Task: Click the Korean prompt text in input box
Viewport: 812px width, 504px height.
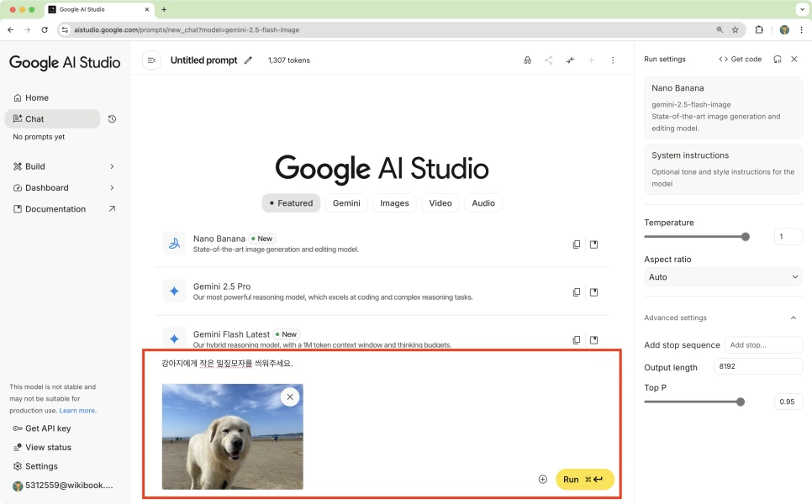Action: (227, 364)
